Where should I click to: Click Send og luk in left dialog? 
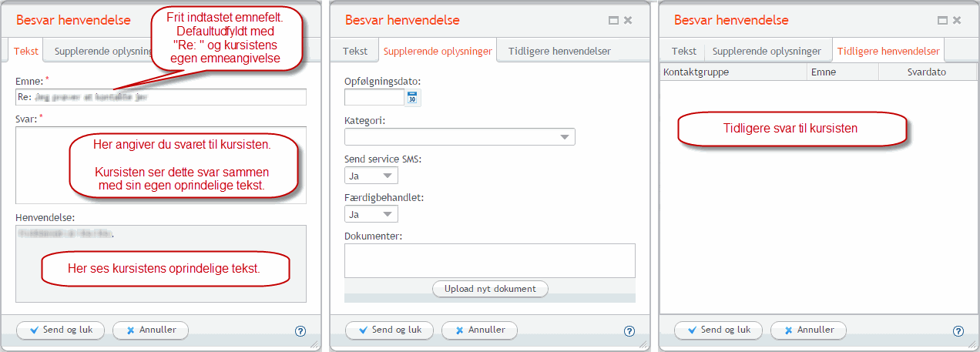[x=61, y=330]
